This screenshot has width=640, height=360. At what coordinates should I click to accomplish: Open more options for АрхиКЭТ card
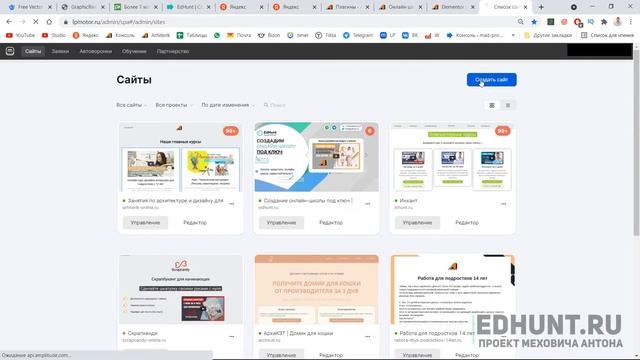click(x=368, y=337)
